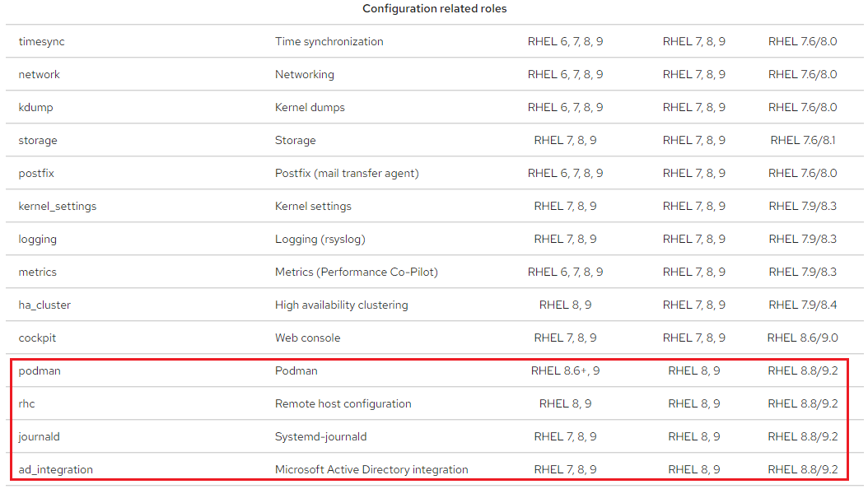Click 'Microsoft Active Directory integration' description
Image resolution: width=868 pixels, height=489 pixels.
(x=371, y=469)
